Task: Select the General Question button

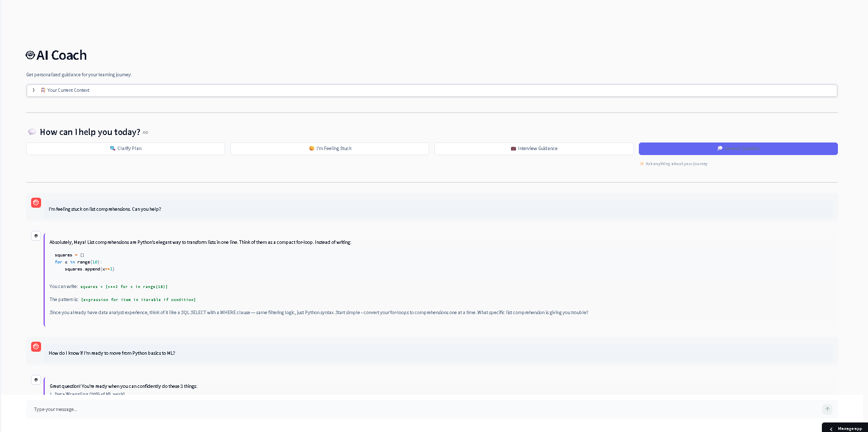Action: tap(738, 149)
